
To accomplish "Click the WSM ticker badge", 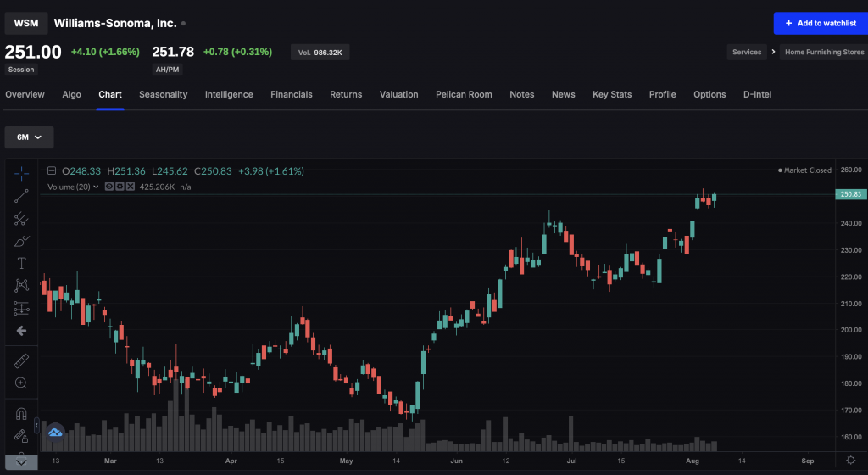I will click(x=26, y=23).
